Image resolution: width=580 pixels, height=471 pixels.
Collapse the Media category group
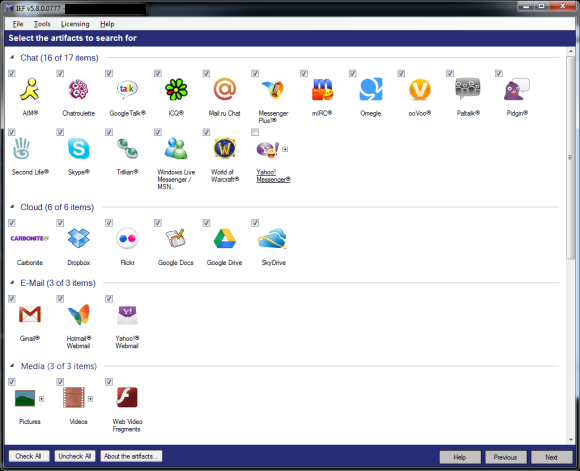pos(12,366)
